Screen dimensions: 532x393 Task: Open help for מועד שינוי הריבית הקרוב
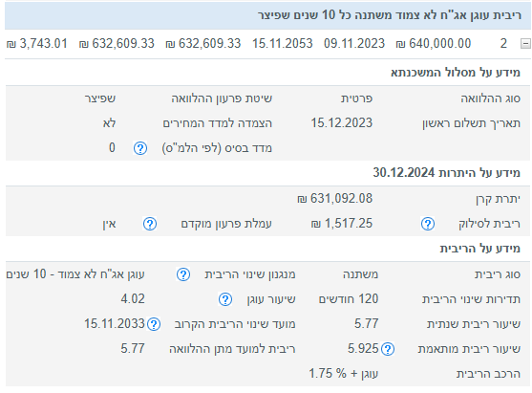[154, 324]
